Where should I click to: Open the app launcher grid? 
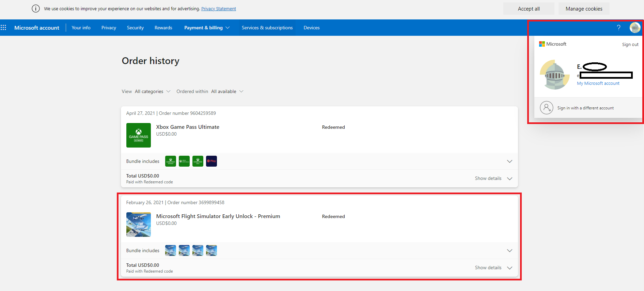coord(3,28)
